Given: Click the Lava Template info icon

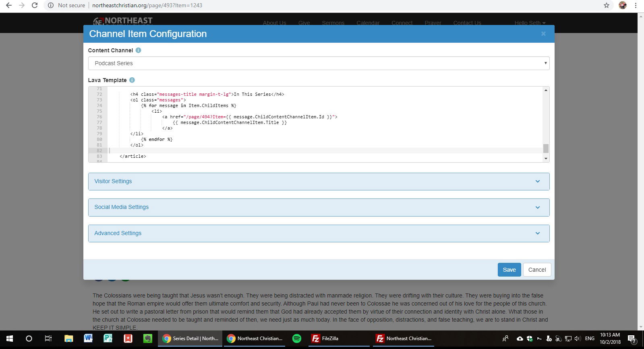Looking at the screenshot, I should point(132,80).
